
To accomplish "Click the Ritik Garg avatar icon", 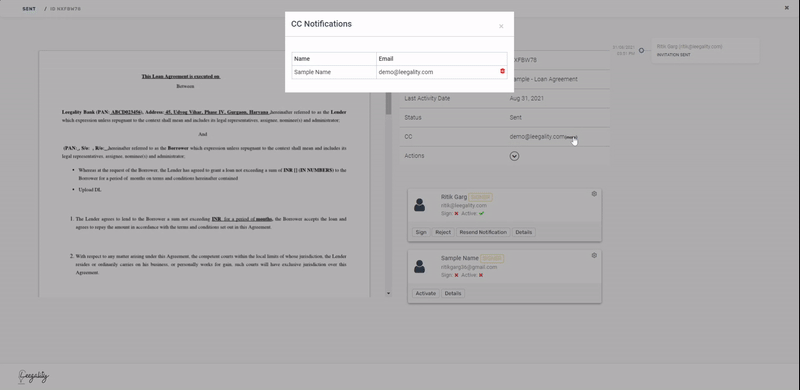I will pyautogui.click(x=419, y=205).
